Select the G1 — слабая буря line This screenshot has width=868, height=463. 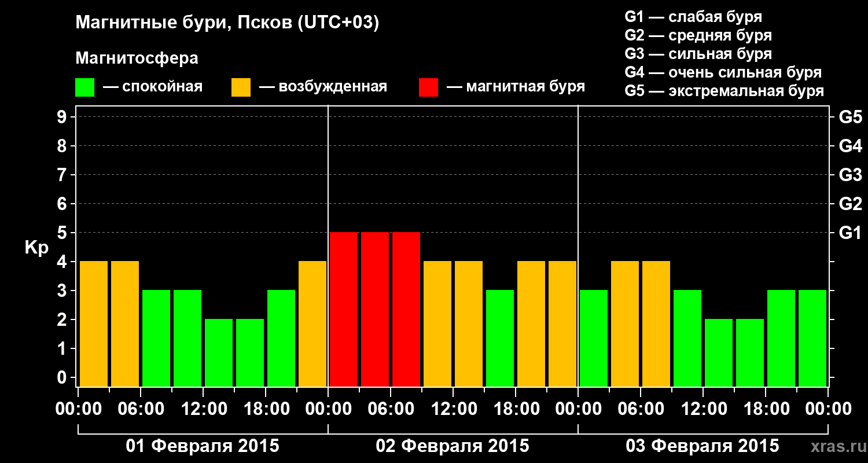pyautogui.click(x=693, y=17)
